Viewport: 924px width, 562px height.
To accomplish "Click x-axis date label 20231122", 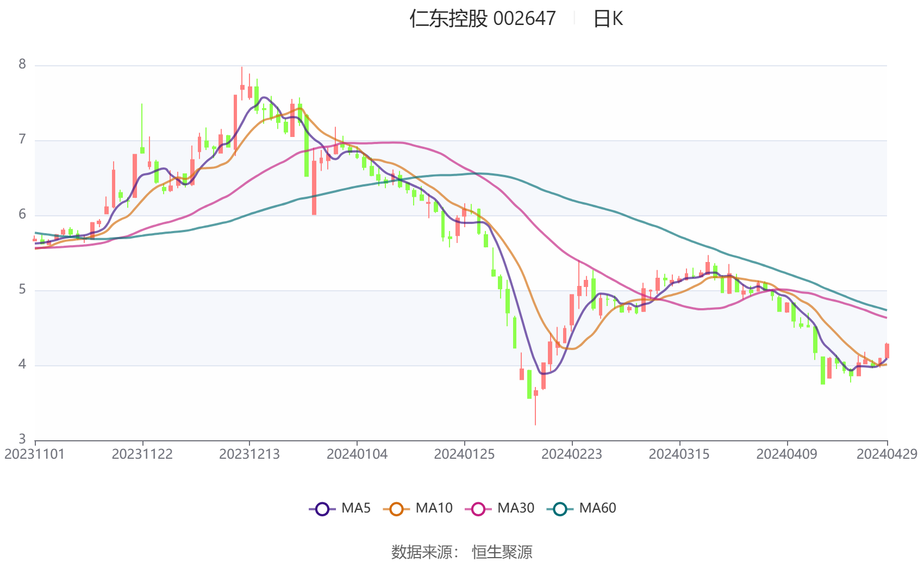I will 142,454.
